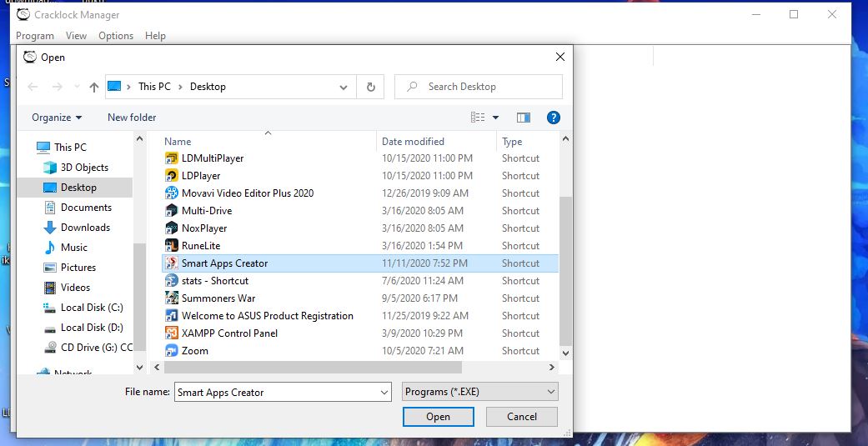Open Documents in navigation pane
This screenshot has height=446, width=868.
pyautogui.click(x=86, y=208)
